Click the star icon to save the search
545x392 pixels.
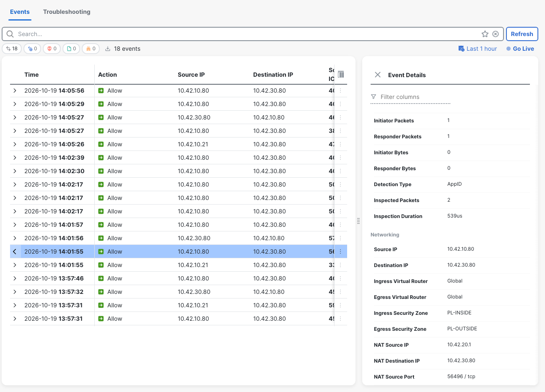point(485,34)
